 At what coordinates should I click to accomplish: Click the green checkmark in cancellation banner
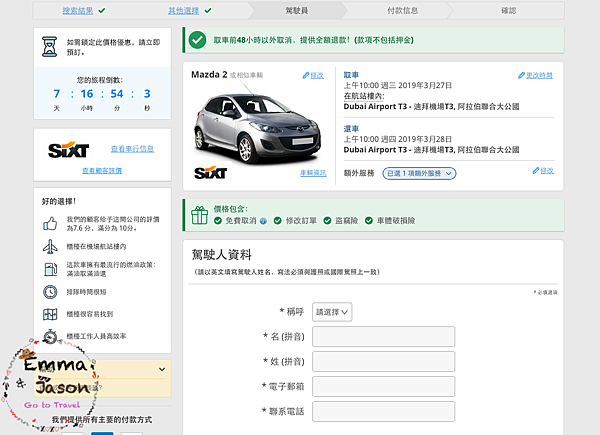[198, 42]
